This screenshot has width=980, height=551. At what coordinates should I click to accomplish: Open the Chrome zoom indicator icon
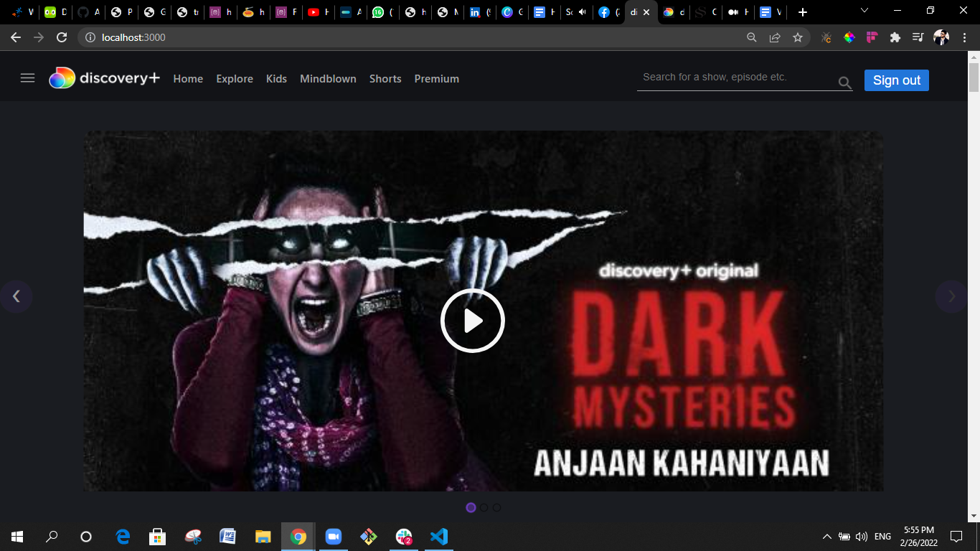[x=752, y=37]
